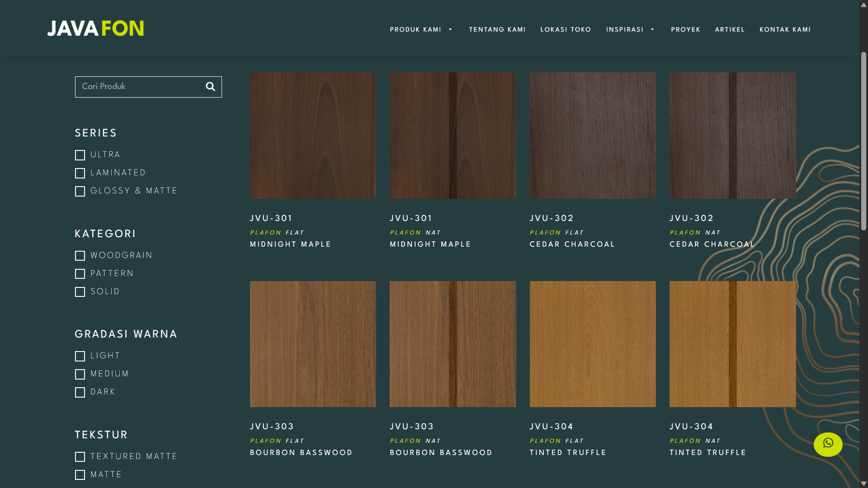Viewport: 868px width, 488px height.
Task: Toggle the Dark color gradation filter
Action: 80,392
